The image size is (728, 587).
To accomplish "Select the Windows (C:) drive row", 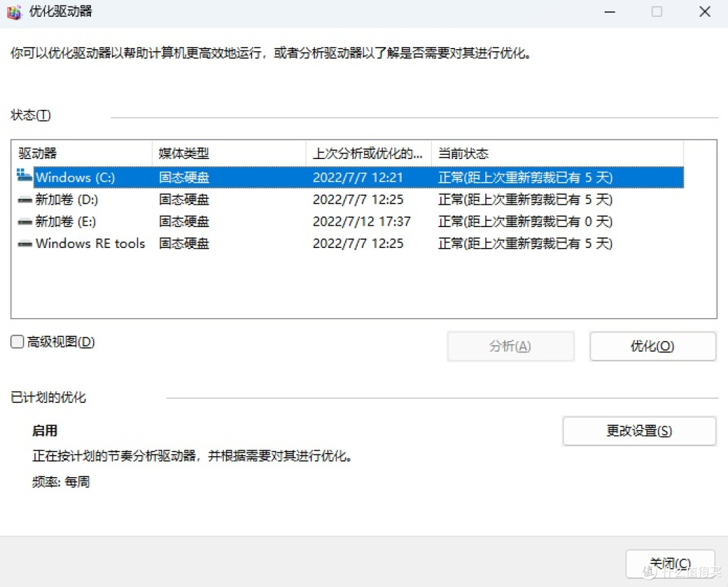I will click(350, 177).
